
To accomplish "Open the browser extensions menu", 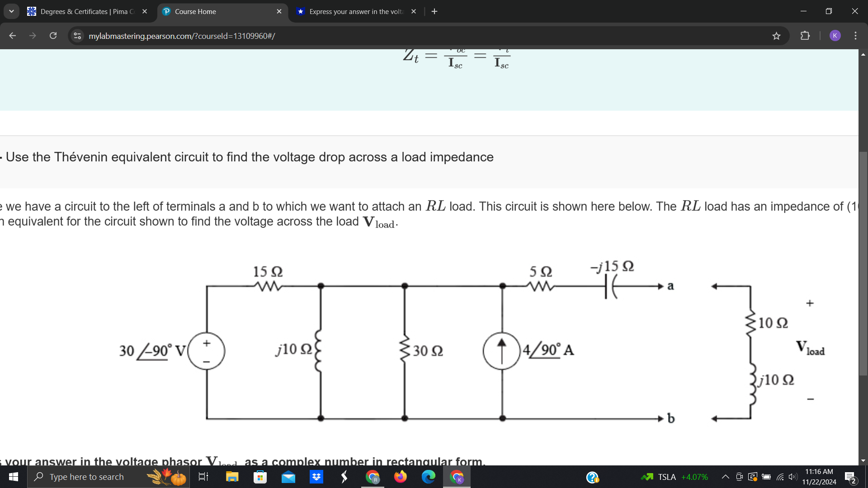I will click(x=805, y=36).
